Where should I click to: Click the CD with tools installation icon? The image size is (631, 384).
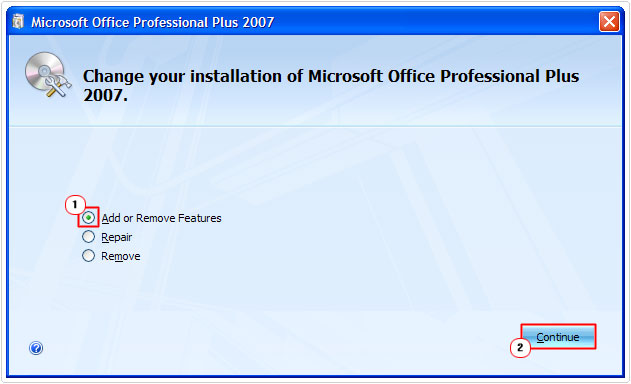tap(48, 74)
